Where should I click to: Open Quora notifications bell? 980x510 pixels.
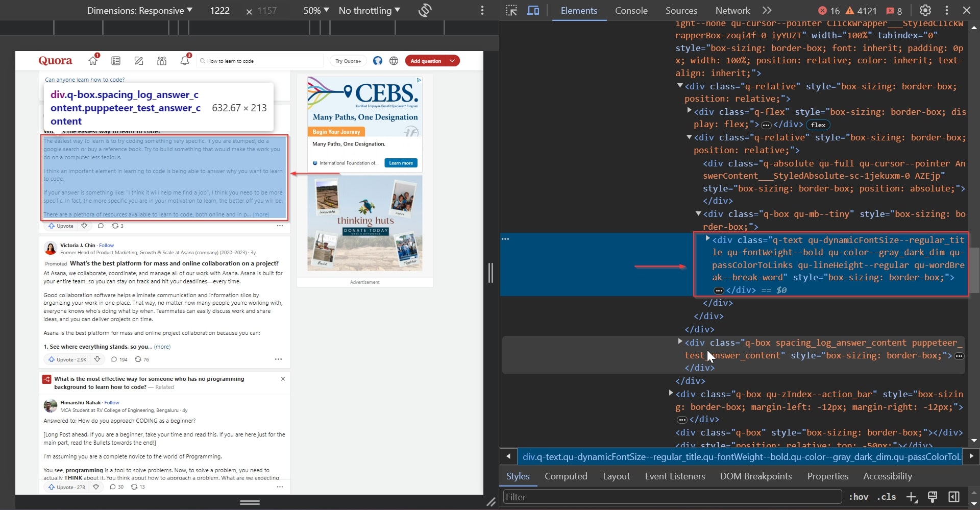tap(185, 60)
